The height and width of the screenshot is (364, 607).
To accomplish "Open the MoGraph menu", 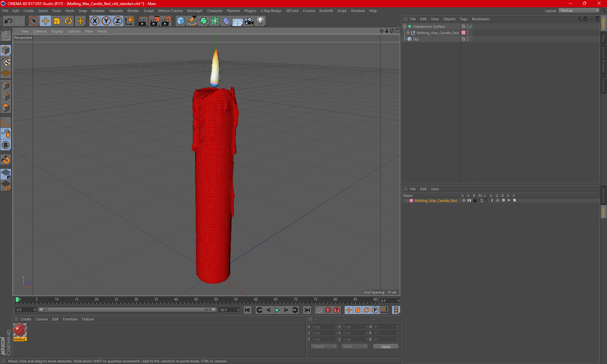I will (x=195, y=11).
